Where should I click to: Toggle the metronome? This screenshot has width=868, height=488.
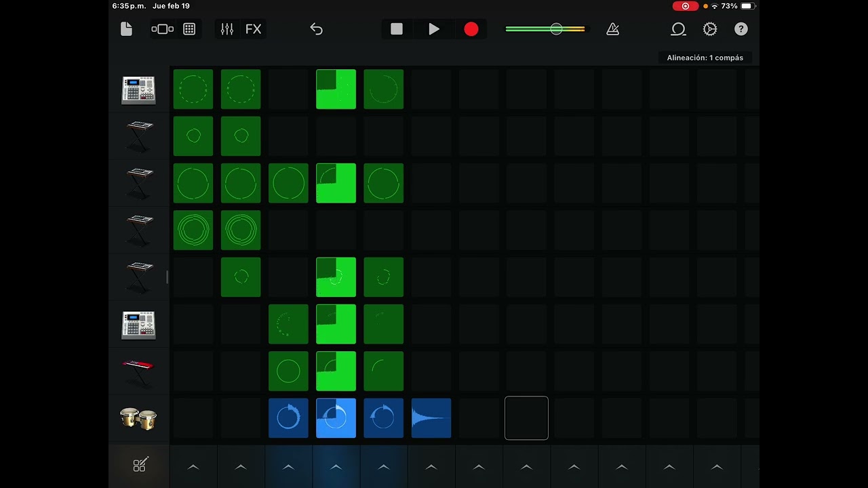[612, 29]
